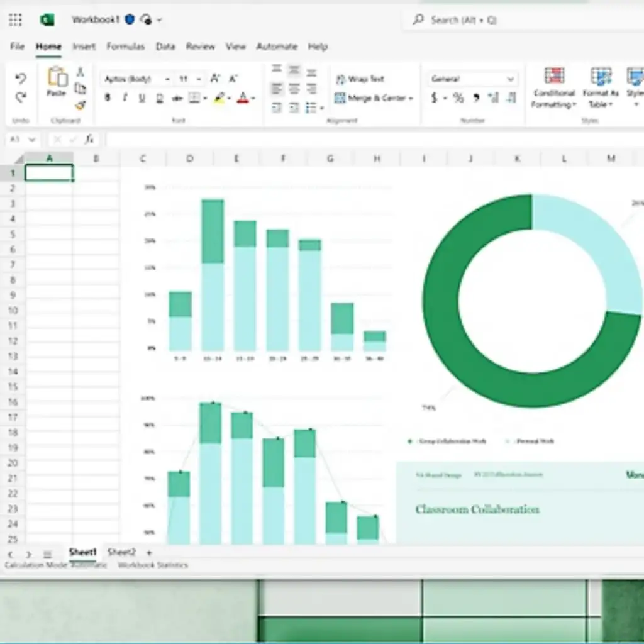Toggle Bold formatting
This screenshot has height=644, width=644.
tap(108, 98)
